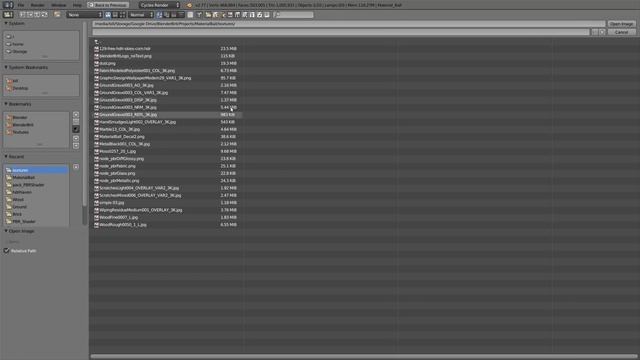This screenshot has width=640, height=360.
Task: Collapse the Recent panel
Action: click(6, 156)
